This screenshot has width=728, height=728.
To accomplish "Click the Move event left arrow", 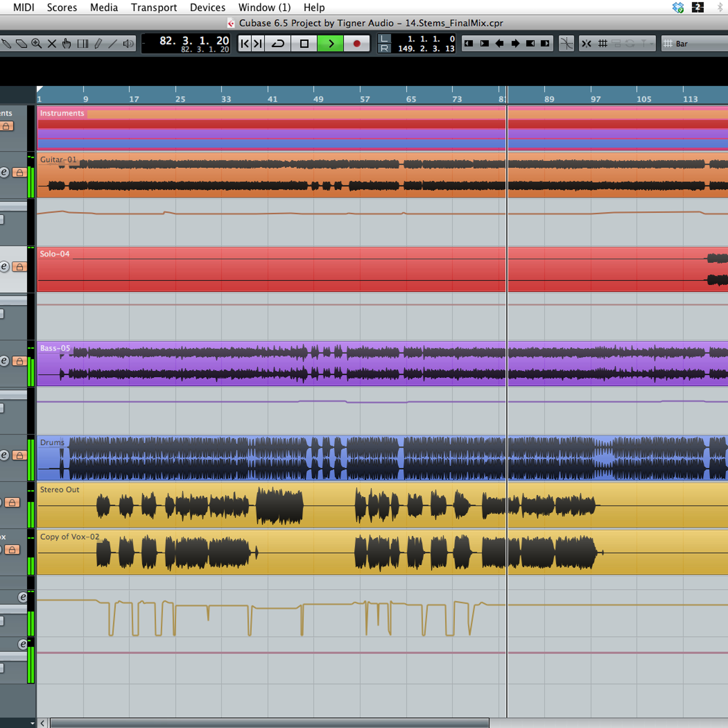I will click(x=499, y=44).
